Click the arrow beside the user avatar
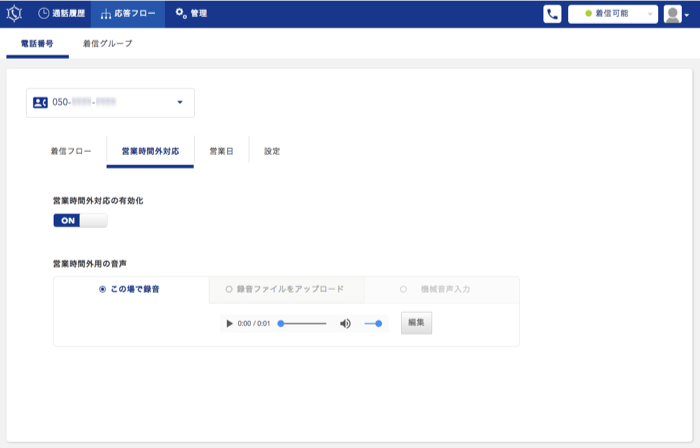 687,15
